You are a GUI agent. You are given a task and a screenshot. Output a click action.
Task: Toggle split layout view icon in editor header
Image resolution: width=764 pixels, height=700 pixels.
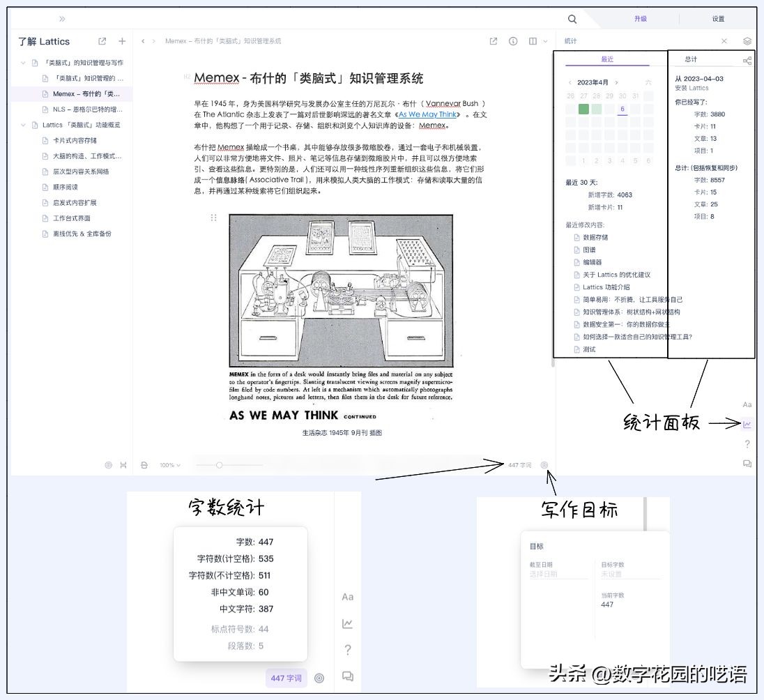pyautogui.click(x=533, y=41)
